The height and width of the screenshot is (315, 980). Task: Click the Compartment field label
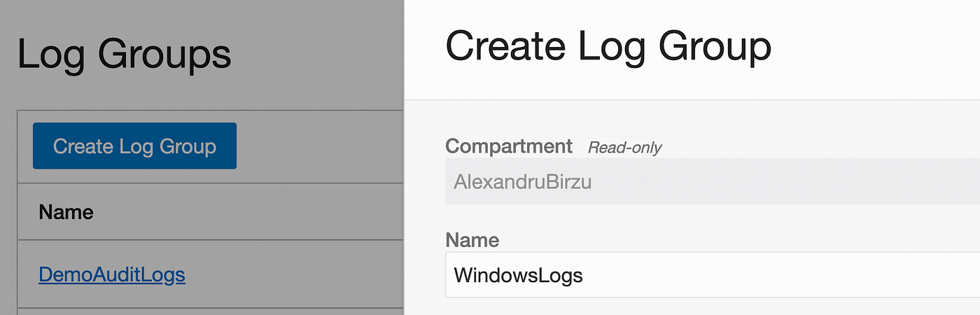[509, 146]
